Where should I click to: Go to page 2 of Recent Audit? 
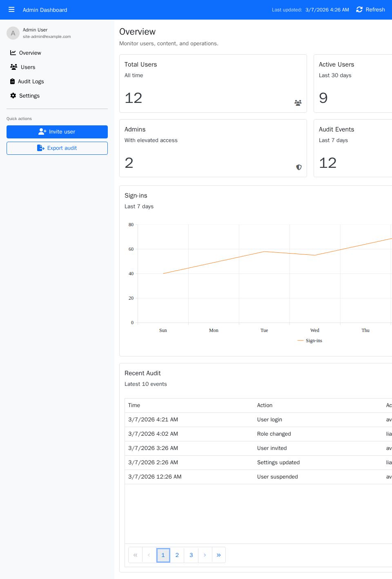click(177, 555)
